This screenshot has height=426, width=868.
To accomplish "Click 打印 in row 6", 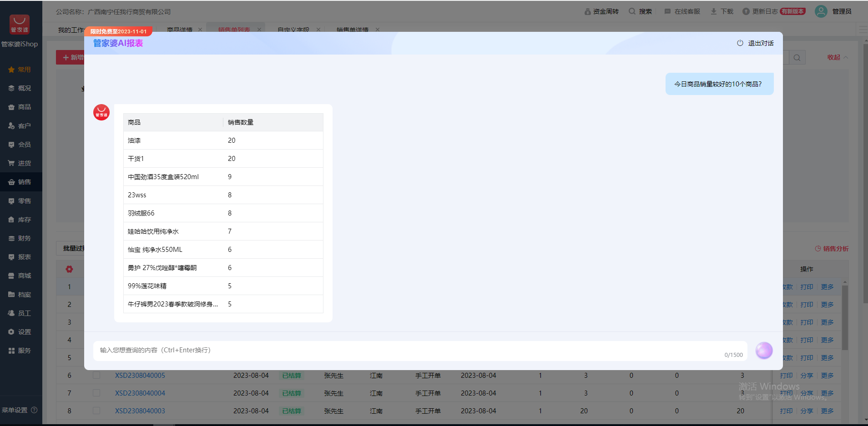I will 786,376.
